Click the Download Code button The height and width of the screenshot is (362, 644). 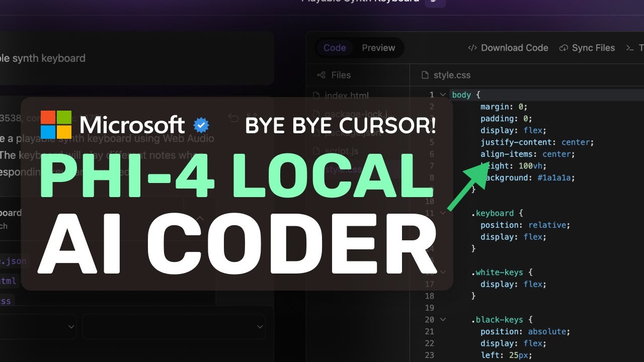point(508,48)
